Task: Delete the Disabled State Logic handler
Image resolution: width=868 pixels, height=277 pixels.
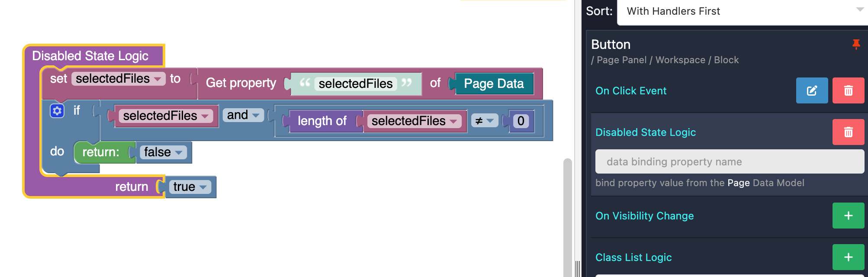Action: coord(848,132)
